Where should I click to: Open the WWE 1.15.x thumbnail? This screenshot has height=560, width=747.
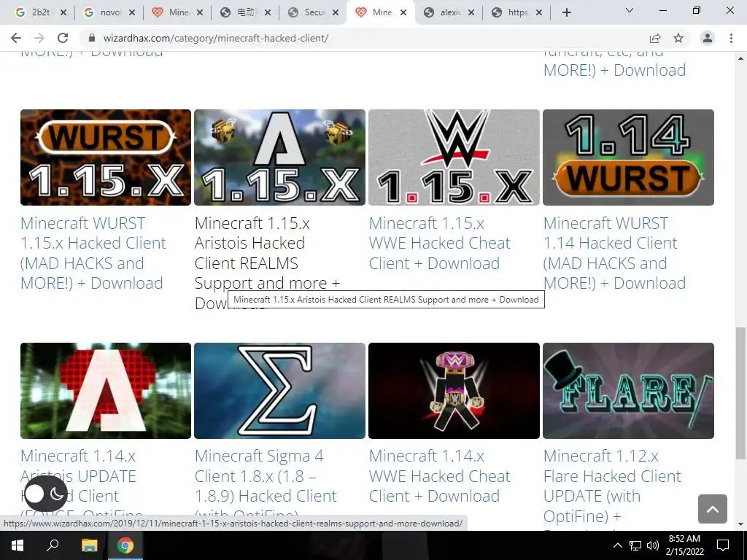454,157
